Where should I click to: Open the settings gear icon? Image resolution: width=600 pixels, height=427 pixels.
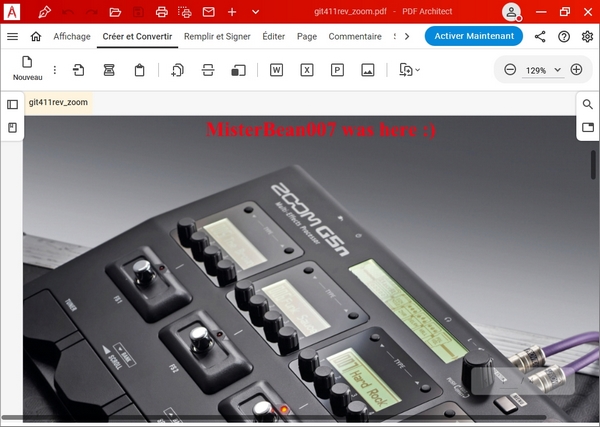pos(587,36)
